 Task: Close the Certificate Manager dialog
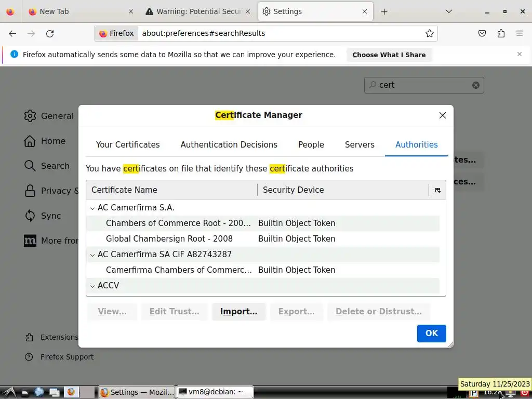coord(443,115)
